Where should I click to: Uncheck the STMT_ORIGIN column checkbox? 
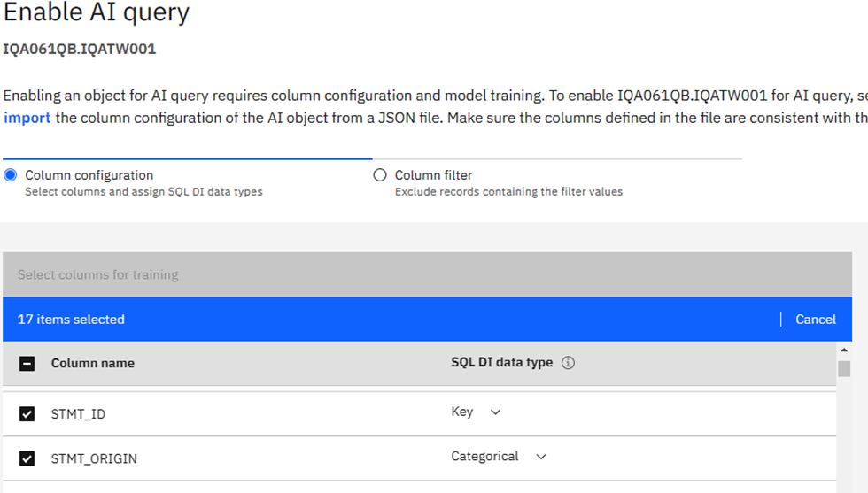[x=27, y=458]
